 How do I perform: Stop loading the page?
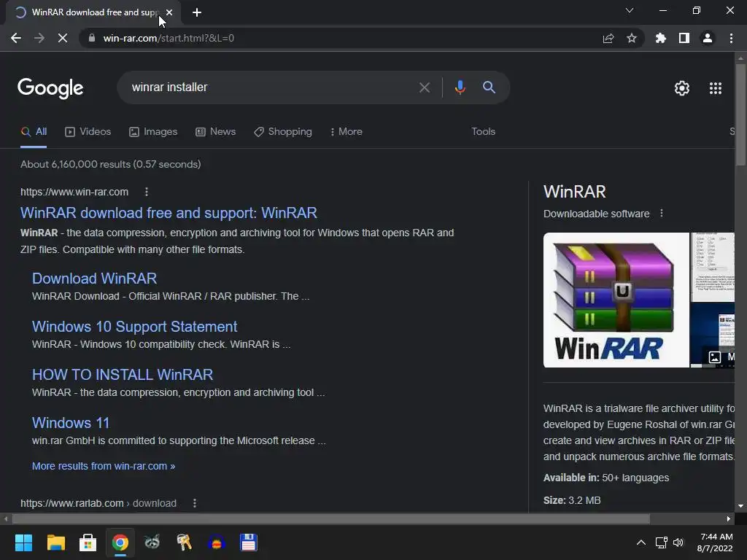click(63, 38)
